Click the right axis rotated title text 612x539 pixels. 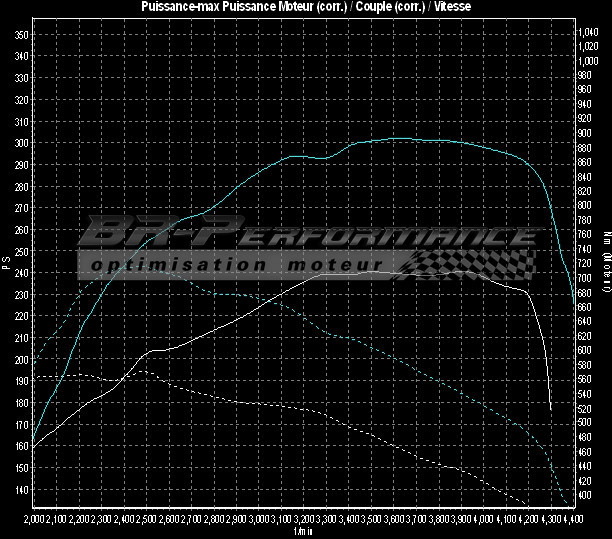606,262
